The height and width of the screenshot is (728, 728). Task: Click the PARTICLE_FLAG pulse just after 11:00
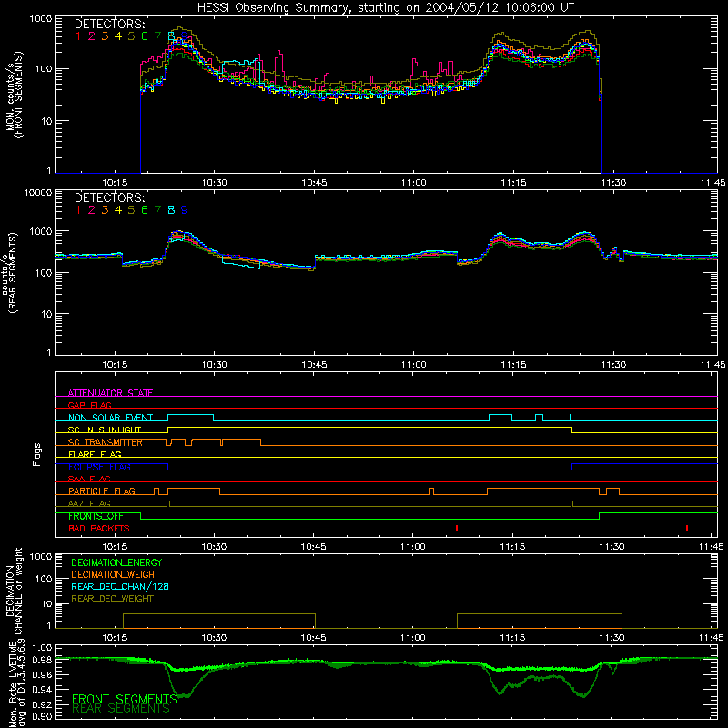[431, 491]
